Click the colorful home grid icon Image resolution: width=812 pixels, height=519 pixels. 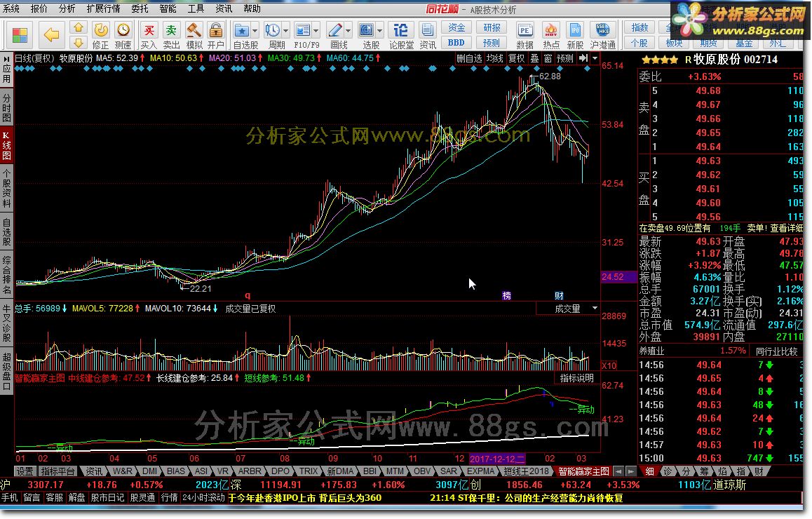point(20,35)
